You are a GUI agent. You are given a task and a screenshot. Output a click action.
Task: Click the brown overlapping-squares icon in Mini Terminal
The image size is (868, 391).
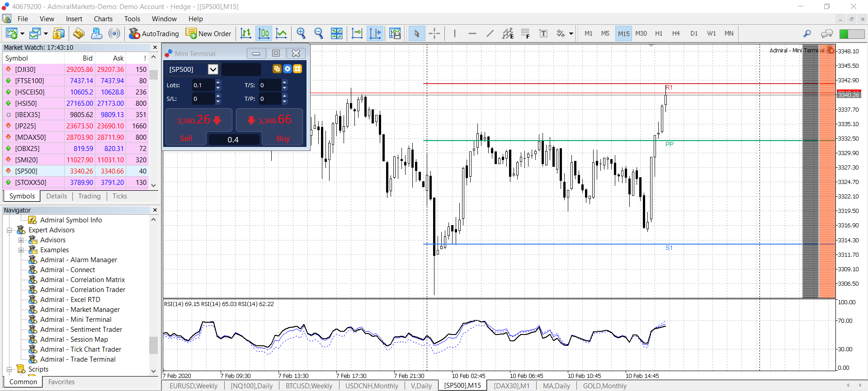click(x=277, y=69)
